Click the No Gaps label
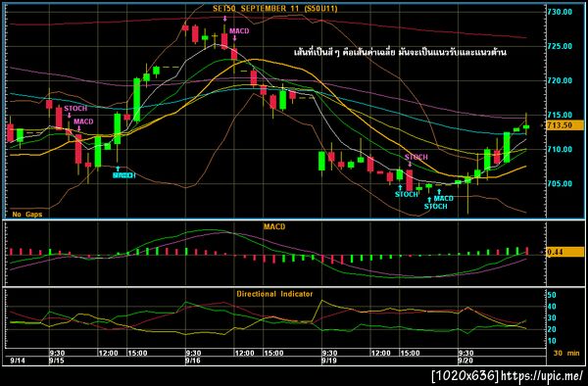This screenshot has height=386, width=588. point(27,215)
